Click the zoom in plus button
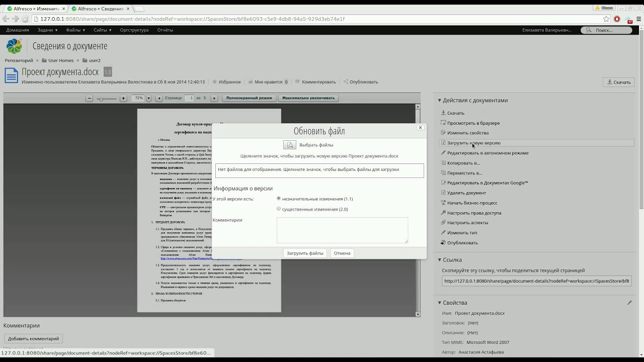644x362 pixels. [x=123, y=99]
